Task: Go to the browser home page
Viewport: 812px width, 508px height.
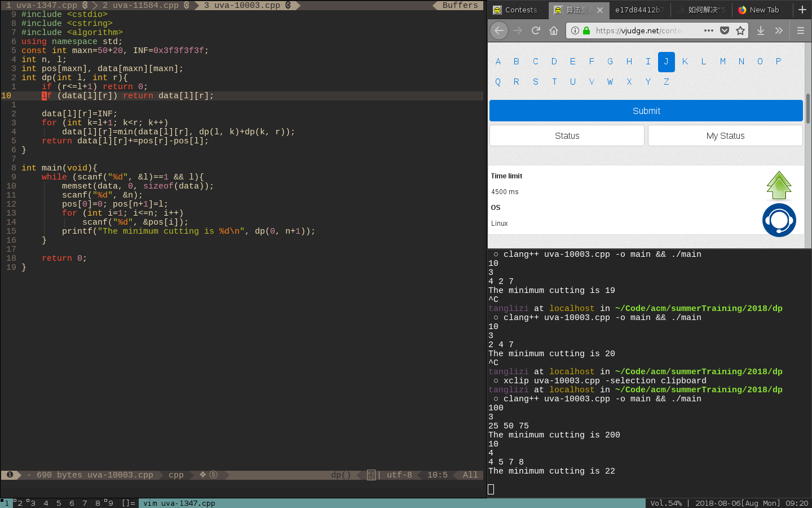Action: (x=554, y=30)
